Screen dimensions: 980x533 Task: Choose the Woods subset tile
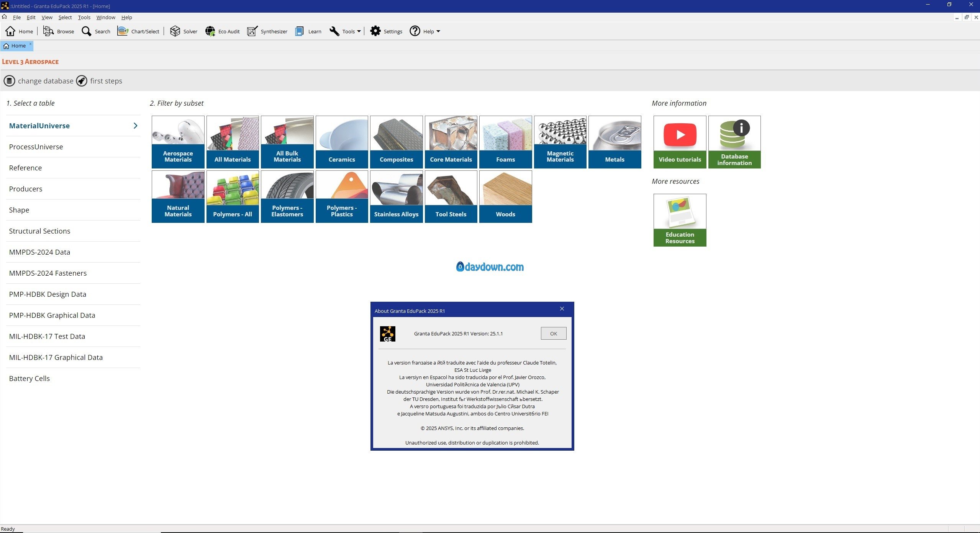click(506, 196)
